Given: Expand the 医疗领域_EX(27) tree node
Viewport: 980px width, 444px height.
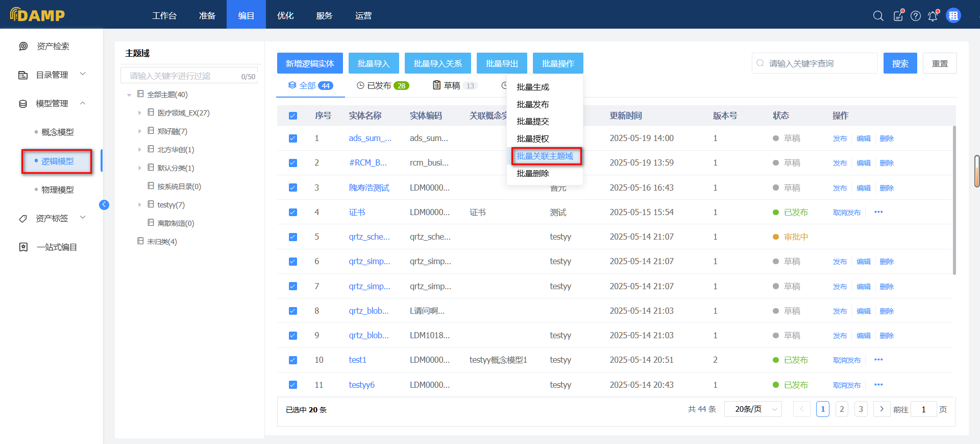Looking at the screenshot, I should 140,113.
